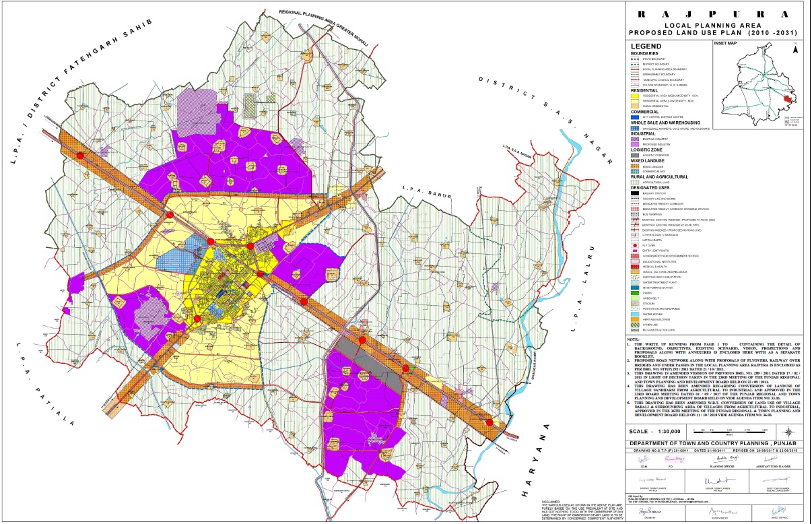Expand the BOUNDARIES legend section
Screen dimensions: 812x524
click(x=644, y=53)
